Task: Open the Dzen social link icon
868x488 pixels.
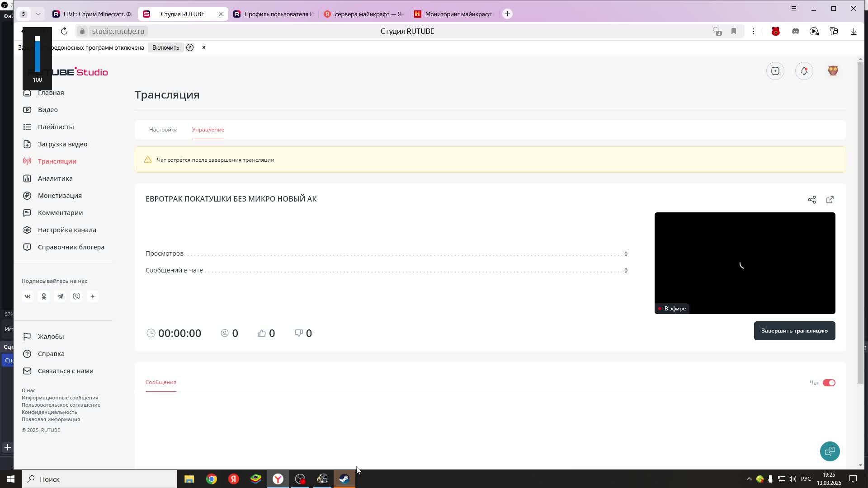Action: pos(93,296)
